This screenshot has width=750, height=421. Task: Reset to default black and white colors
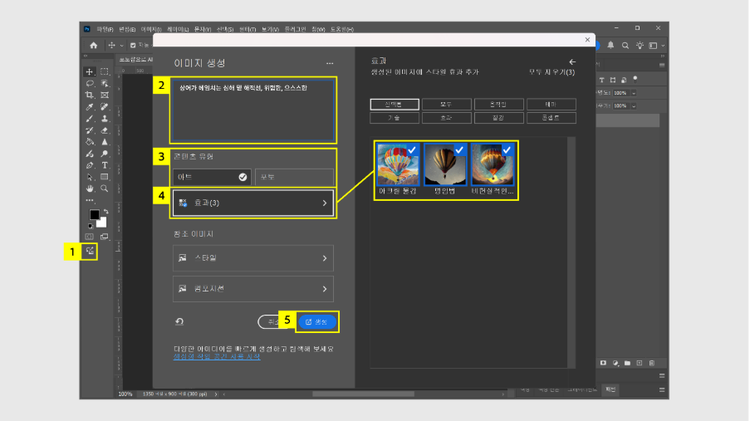pyautogui.click(x=90, y=226)
